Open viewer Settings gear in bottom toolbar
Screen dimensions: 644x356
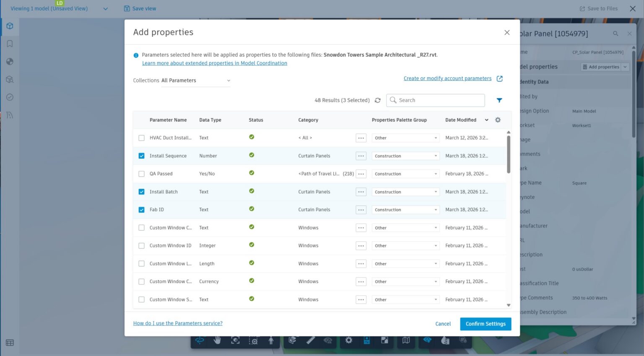click(x=348, y=340)
